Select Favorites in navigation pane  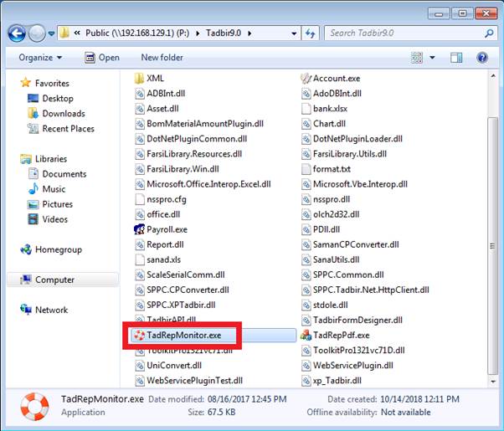coord(52,83)
